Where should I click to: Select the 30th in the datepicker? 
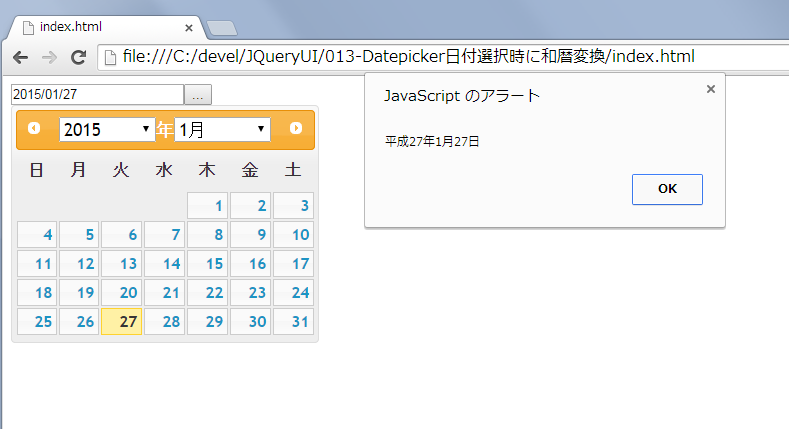coord(251,321)
